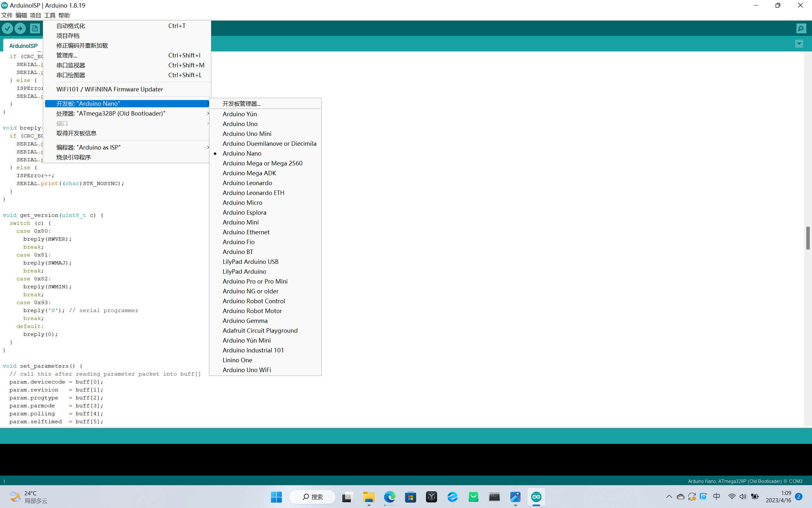812x508 pixels.
Task: Select Arduino NG or older board
Action: click(265, 291)
